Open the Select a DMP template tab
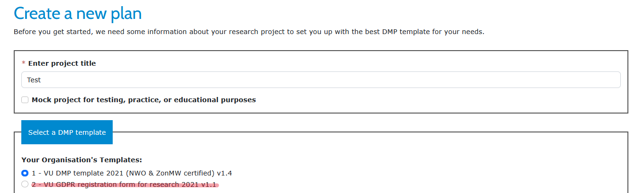The width and height of the screenshot is (644, 193). pos(67,132)
